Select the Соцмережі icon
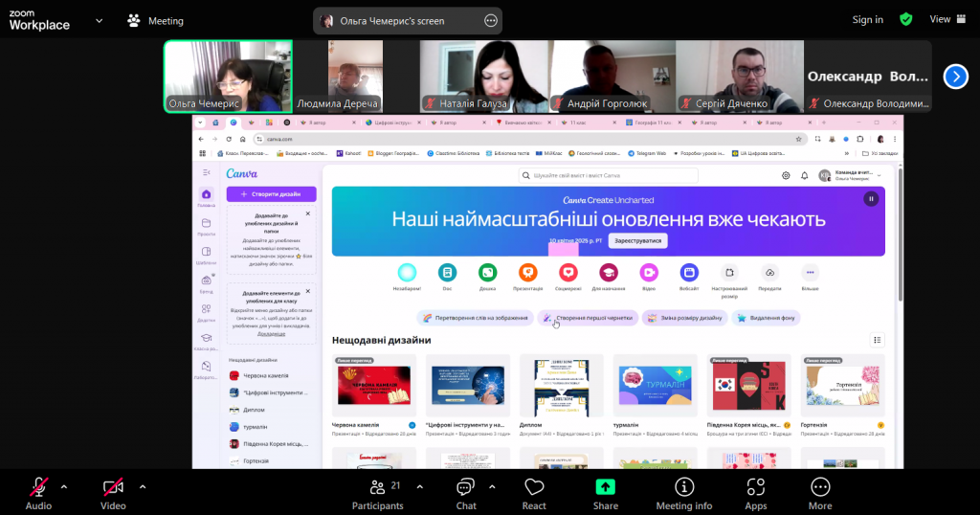Viewport: 980px width, 515px height. point(568,273)
